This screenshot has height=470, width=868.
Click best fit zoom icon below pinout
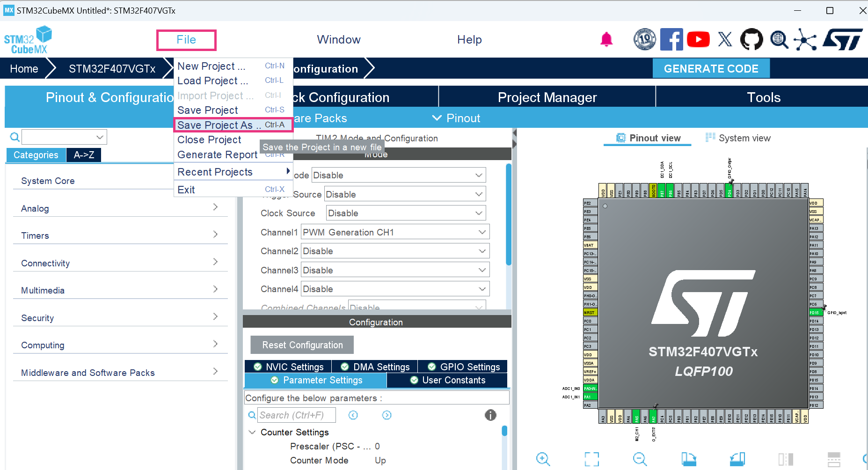591,459
